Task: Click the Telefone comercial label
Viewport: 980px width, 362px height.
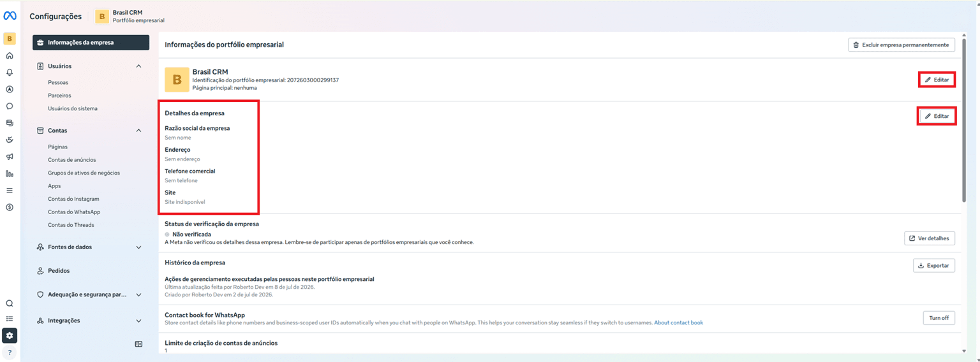Action: pos(189,171)
